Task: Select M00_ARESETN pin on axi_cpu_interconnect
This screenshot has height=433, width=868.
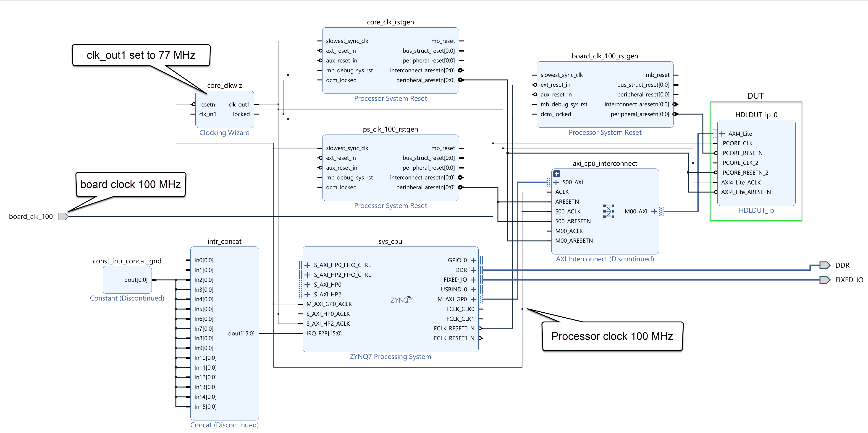Action: point(574,240)
